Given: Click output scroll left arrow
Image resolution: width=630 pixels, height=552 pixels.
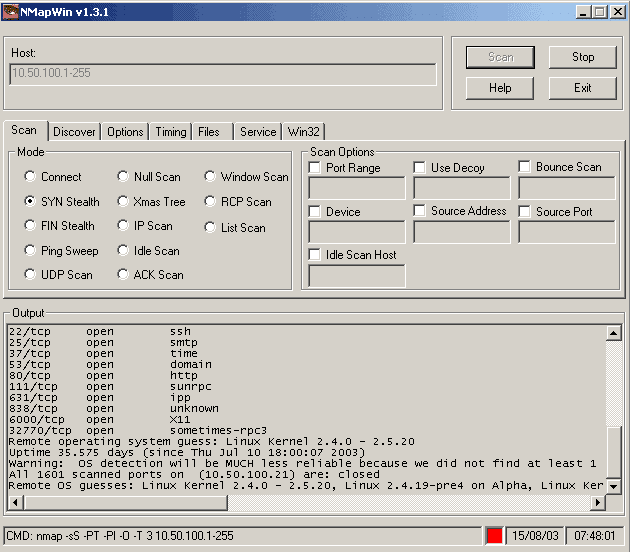Looking at the screenshot, I should (15, 502).
